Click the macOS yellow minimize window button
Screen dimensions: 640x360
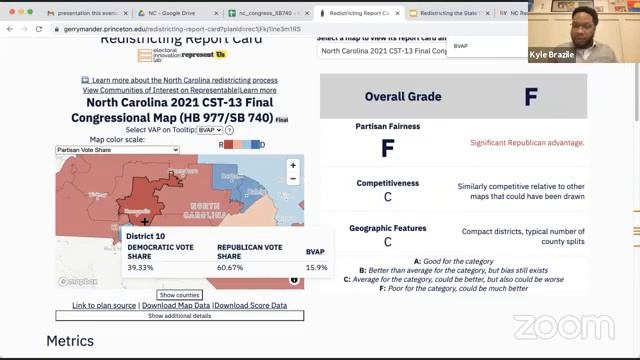click(21, 12)
